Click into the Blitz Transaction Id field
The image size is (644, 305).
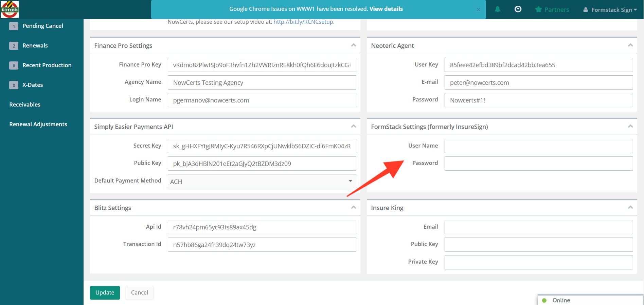click(262, 245)
